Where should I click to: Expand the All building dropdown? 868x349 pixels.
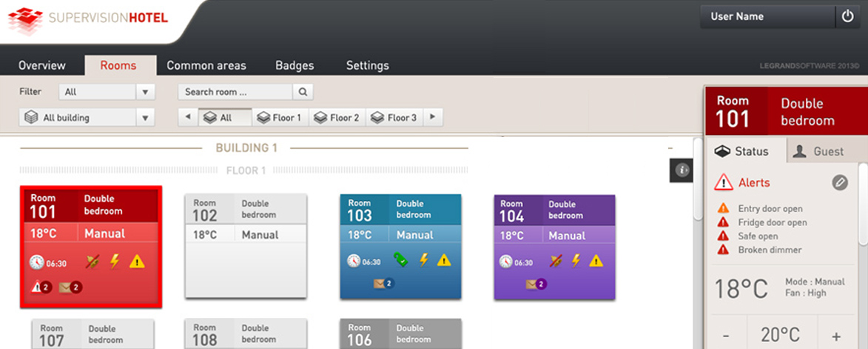click(87, 117)
